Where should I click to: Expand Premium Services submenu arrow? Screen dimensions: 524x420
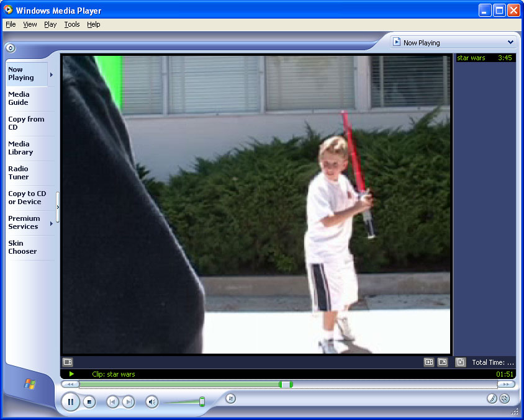[x=51, y=223]
